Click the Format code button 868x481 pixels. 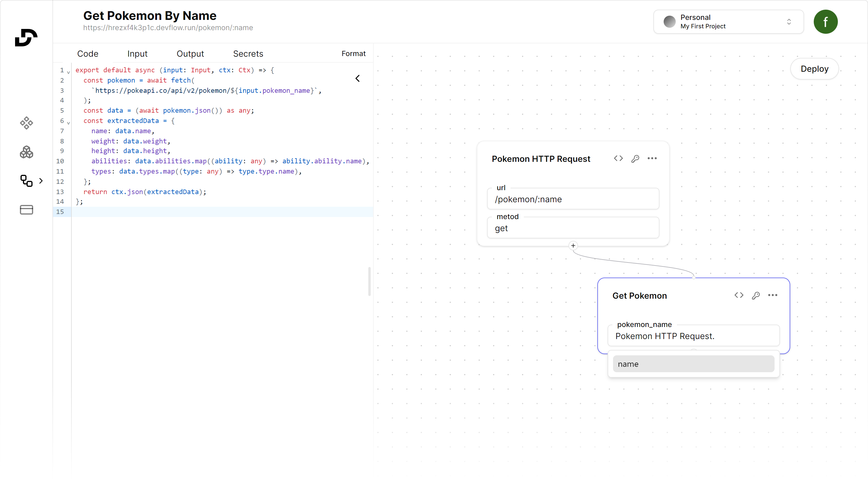point(353,54)
